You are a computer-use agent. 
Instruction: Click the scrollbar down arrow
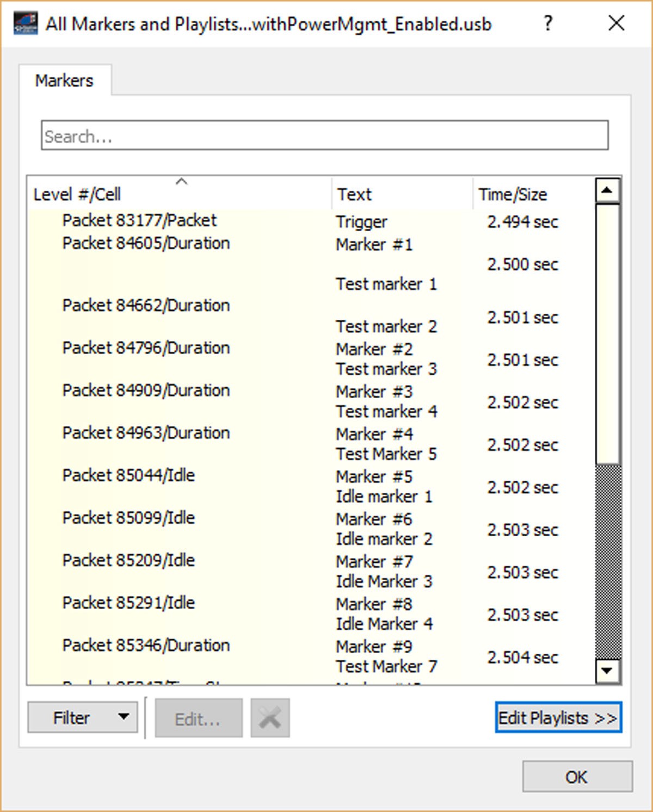point(607,671)
